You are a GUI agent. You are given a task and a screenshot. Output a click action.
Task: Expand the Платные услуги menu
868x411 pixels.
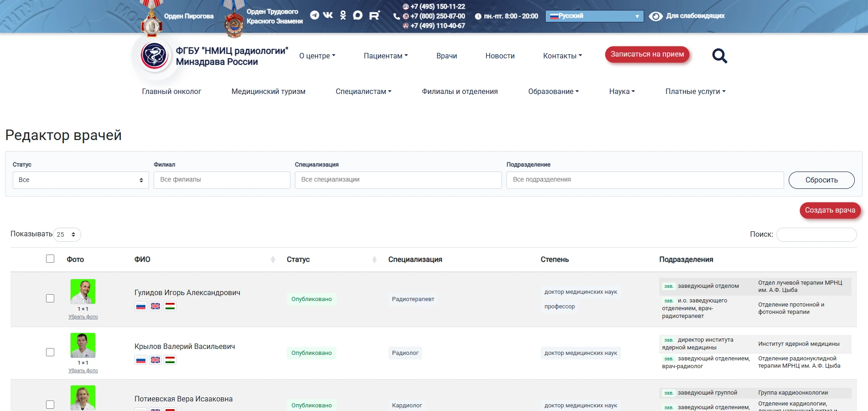[x=695, y=91]
